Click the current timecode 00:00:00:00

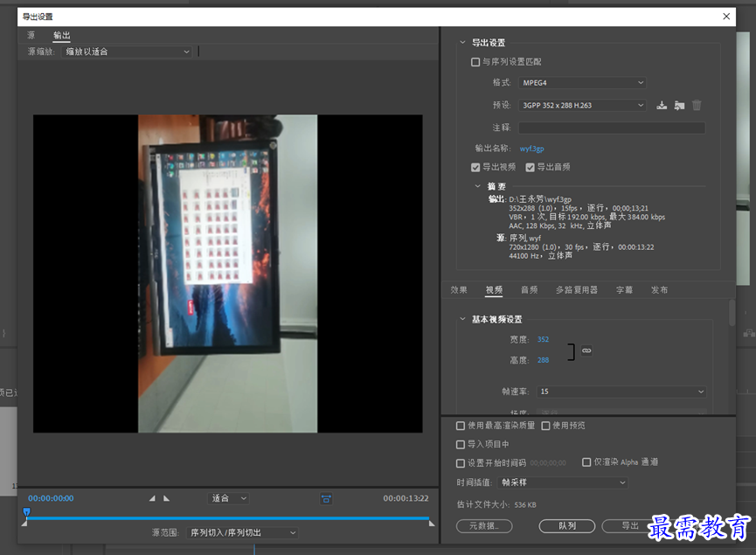(x=51, y=498)
